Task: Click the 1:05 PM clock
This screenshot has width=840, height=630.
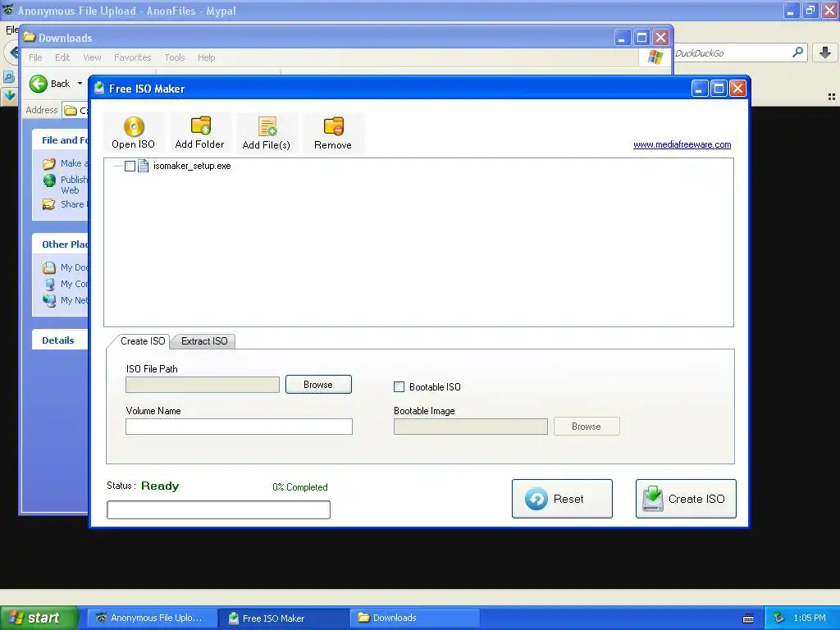Action: pyautogui.click(x=810, y=619)
